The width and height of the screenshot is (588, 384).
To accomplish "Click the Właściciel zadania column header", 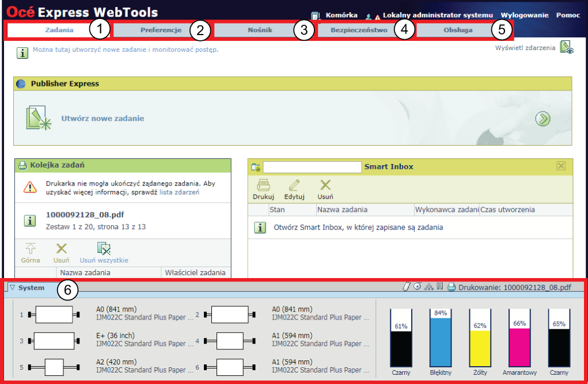I will point(195,273).
